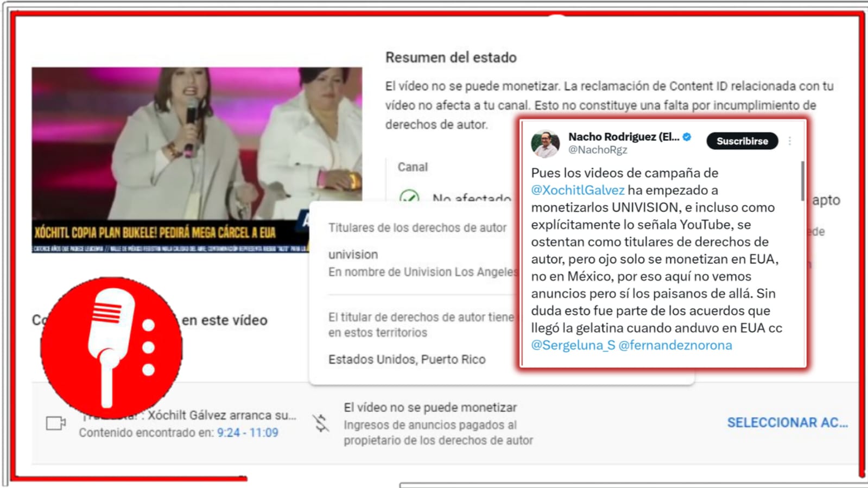Image resolution: width=868 pixels, height=488 pixels.
Task: Open the @Sergeluna_S mention link
Action: coord(573,345)
